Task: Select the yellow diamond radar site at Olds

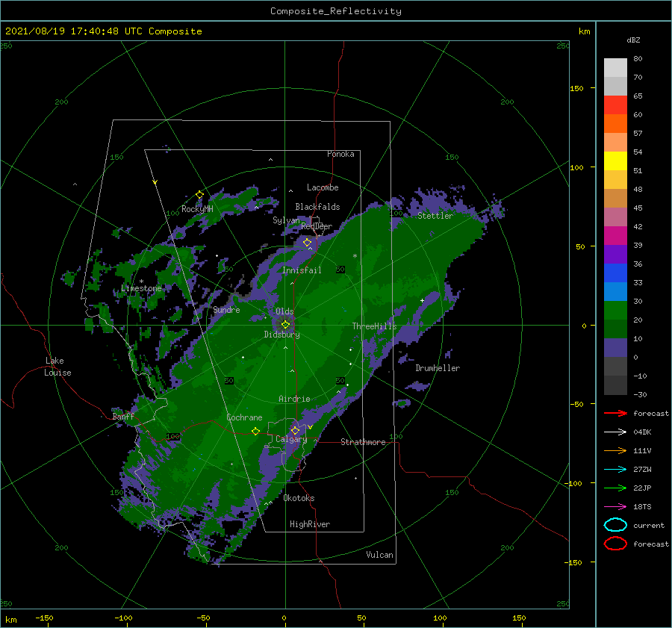Action: [x=285, y=325]
